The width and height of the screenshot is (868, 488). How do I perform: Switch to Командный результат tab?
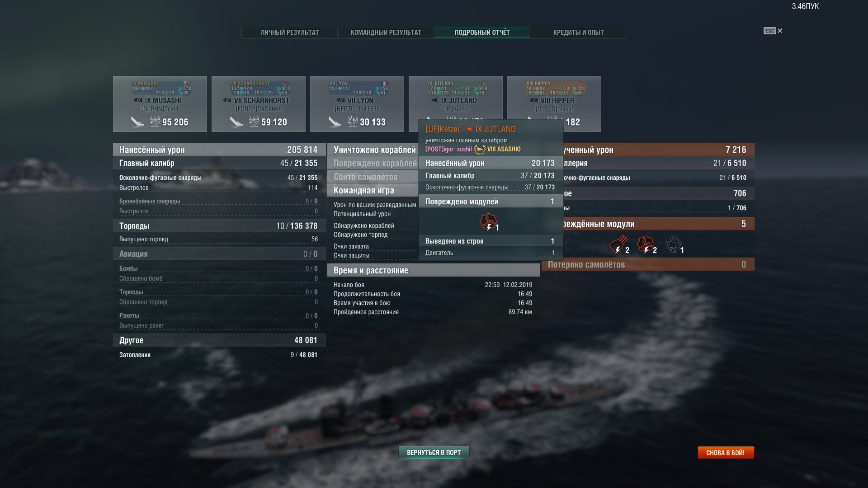pos(386,33)
